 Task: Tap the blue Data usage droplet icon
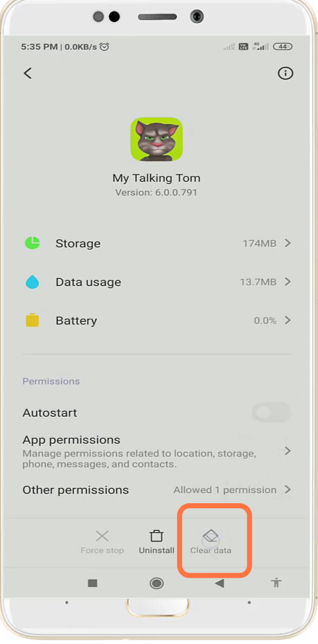(32, 282)
